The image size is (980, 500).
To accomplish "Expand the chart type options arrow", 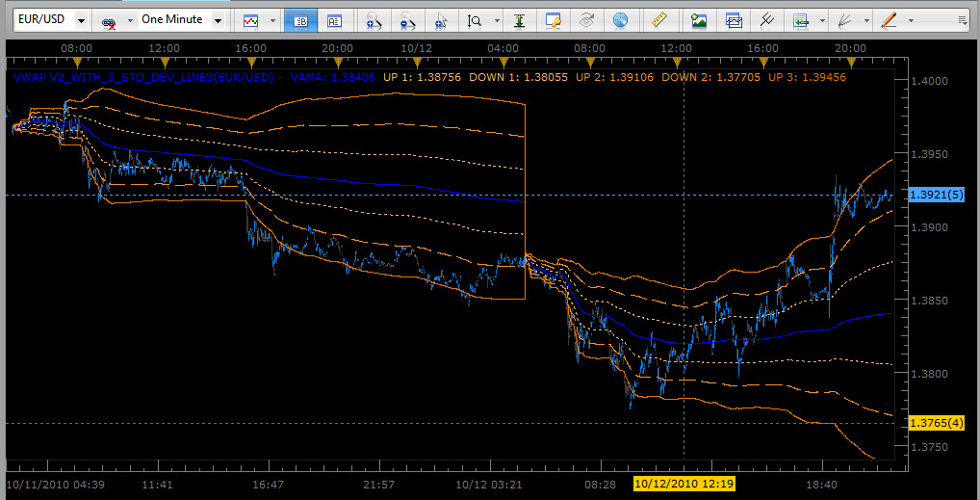I will click(x=272, y=20).
